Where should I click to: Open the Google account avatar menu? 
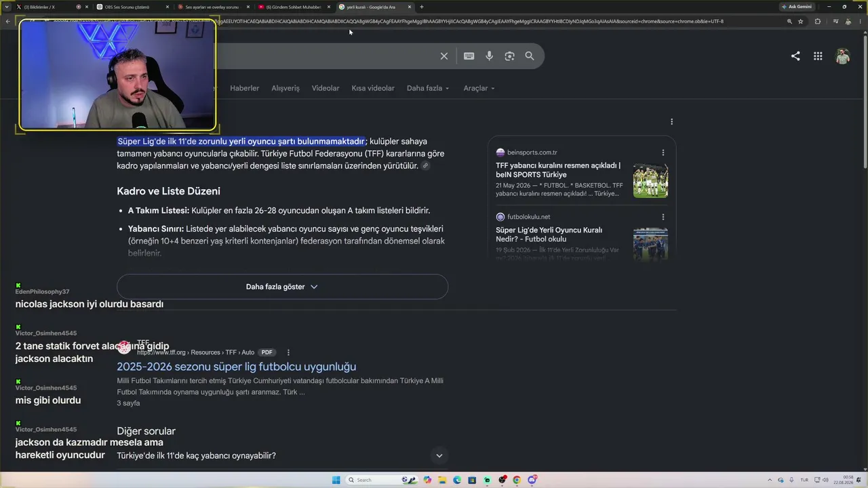coord(843,56)
